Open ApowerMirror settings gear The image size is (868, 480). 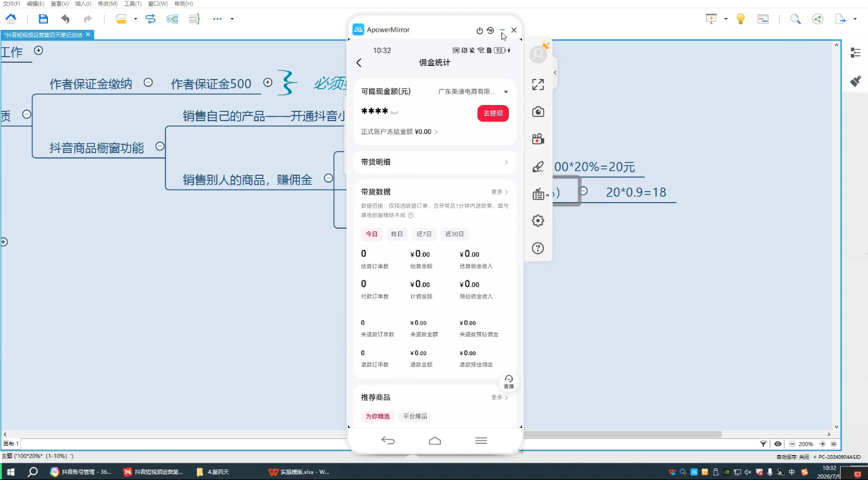538,221
